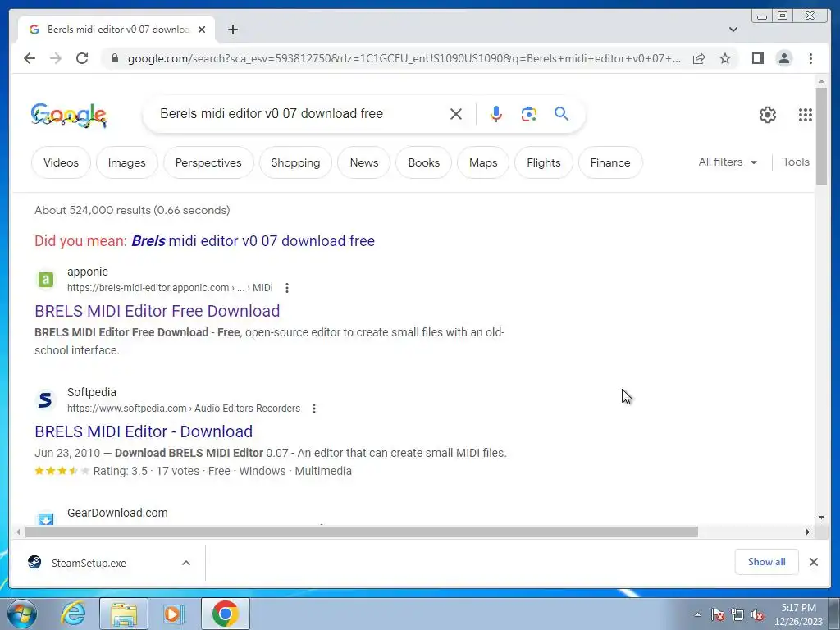Open Google quick settings gear
The width and height of the screenshot is (840, 630).
(x=768, y=115)
